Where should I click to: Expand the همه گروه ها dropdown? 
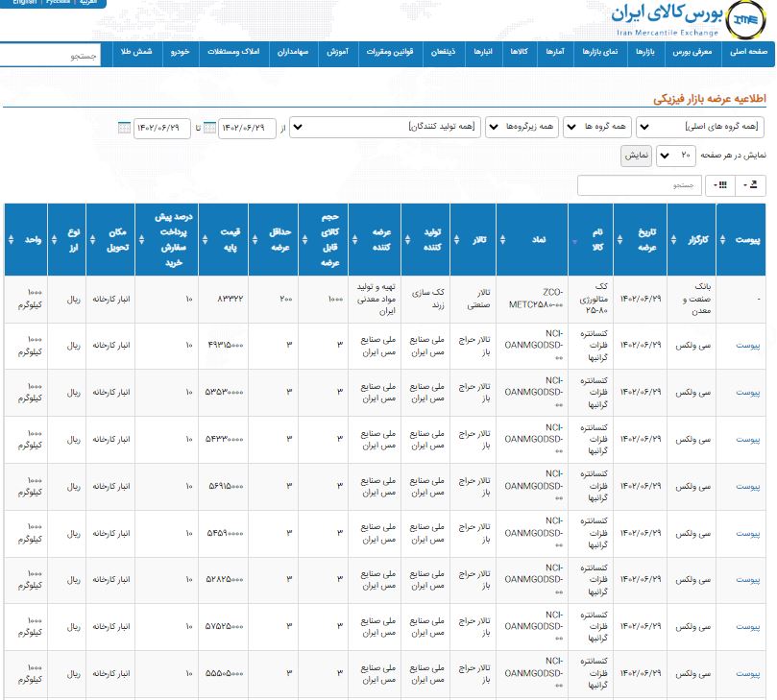pos(597,128)
